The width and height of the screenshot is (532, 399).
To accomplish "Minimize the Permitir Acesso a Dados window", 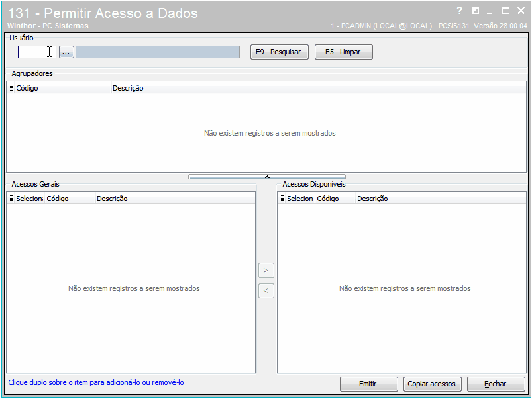I will 489,12.
